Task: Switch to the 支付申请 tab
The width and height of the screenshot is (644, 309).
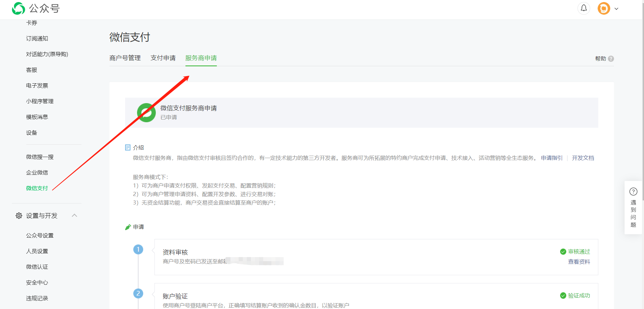Action: click(x=163, y=58)
